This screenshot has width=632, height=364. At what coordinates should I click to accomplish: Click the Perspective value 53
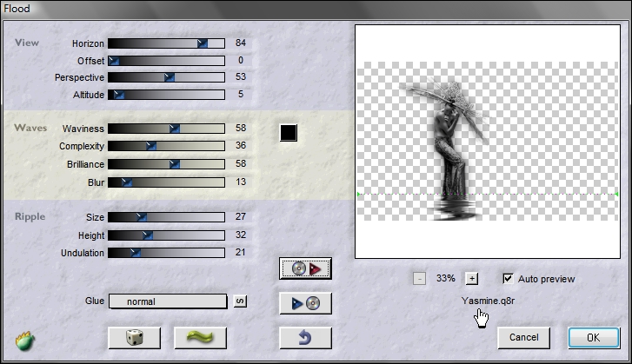click(x=241, y=76)
